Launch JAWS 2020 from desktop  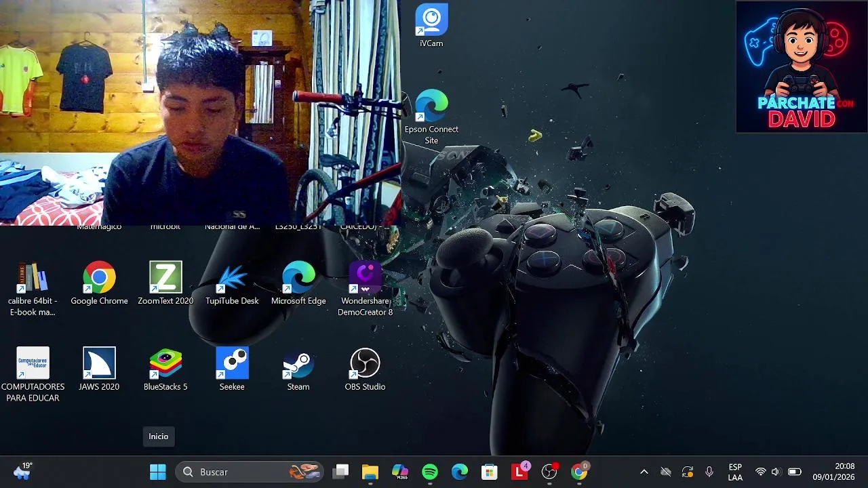click(99, 369)
